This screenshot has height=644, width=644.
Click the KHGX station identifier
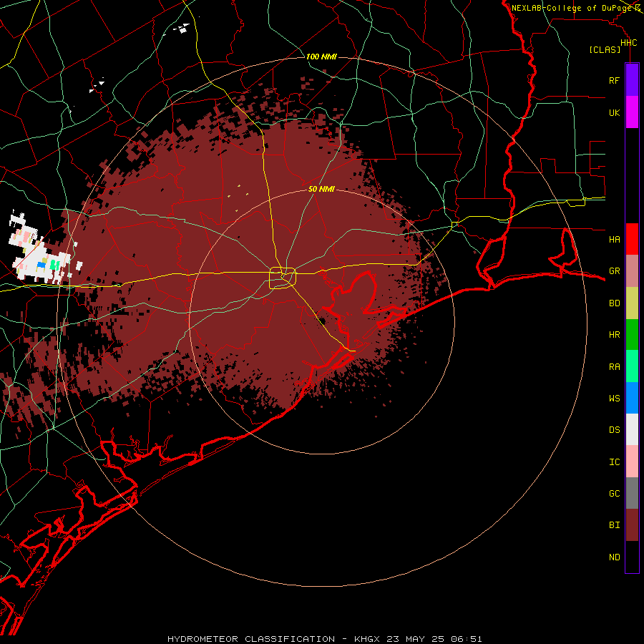[367, 639]
